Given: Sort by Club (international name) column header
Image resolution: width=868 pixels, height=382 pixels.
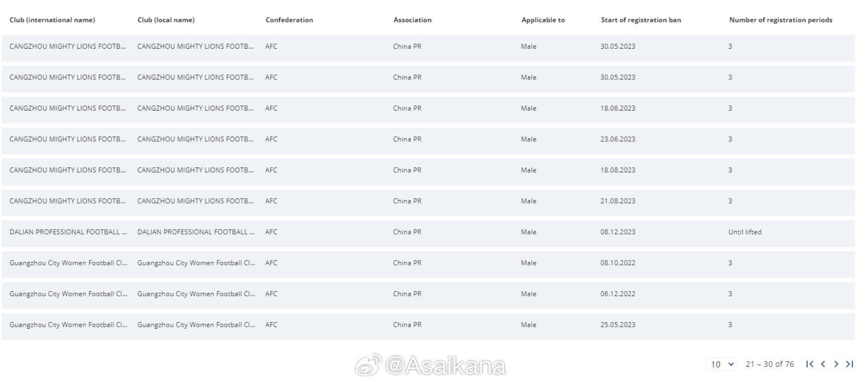Looking at the screenshot, I should point(52,20).
